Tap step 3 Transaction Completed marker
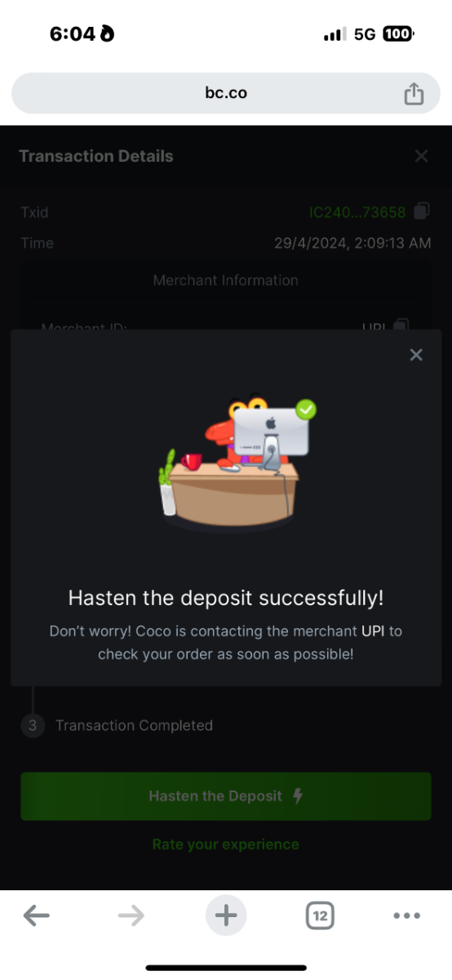Image resolution: width=452 pixels, height=980 pixels. [33, 725]
